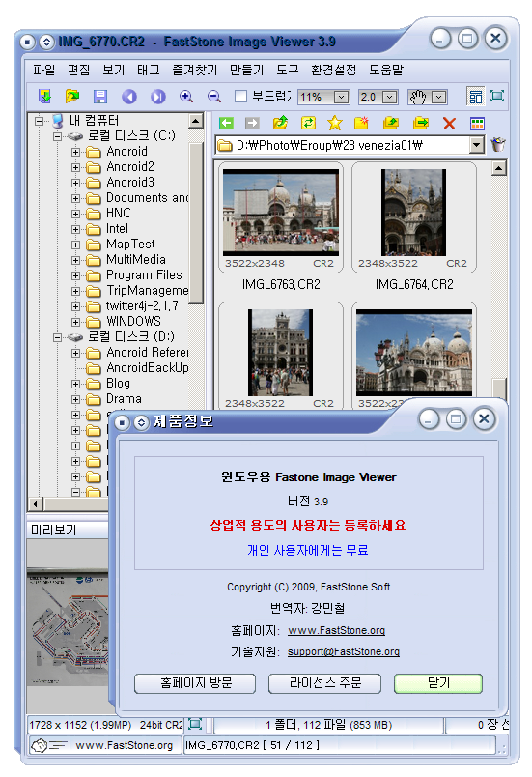Collapse 로컬 디스크 (C:) node
The height and width of the screenshot is (777, 532).
57,135
